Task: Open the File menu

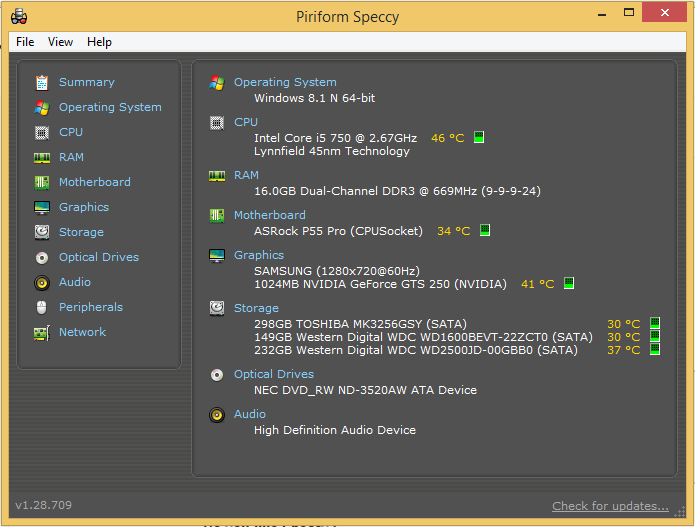Action: coord(25,42)
